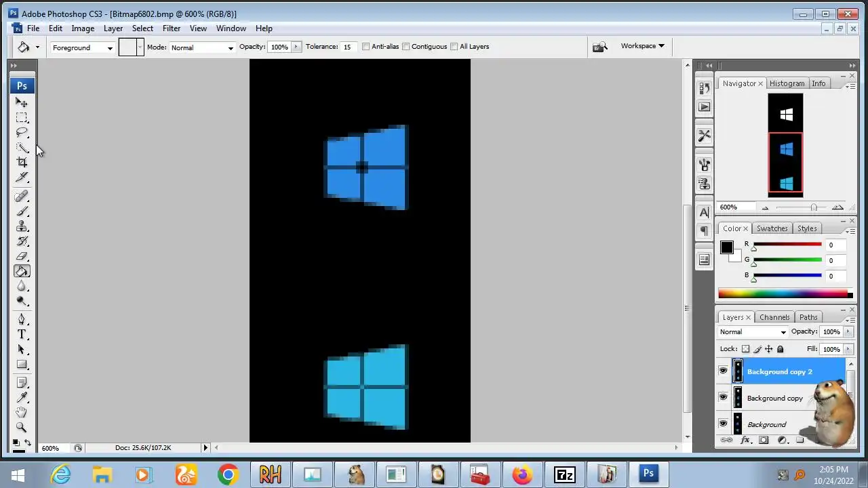868x488 pixels.
Task: Open the Layers panel Fill arrow
Action: (x=848, y=349)
